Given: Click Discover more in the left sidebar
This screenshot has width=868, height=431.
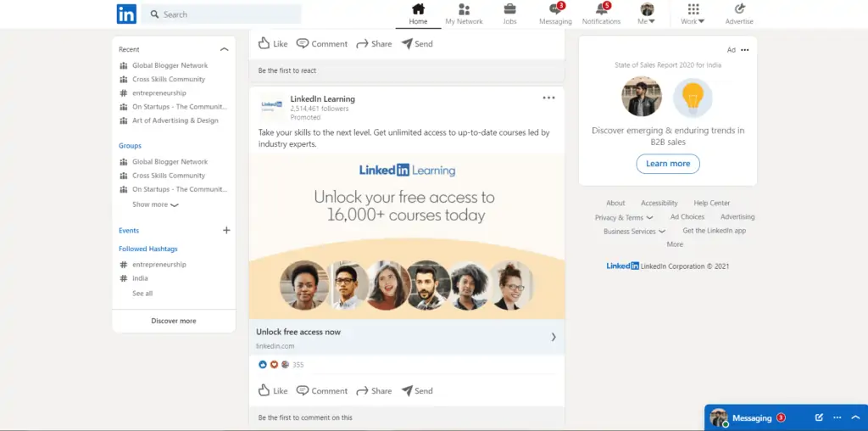Looking at the screenshot, I should [x=174, y=321].
